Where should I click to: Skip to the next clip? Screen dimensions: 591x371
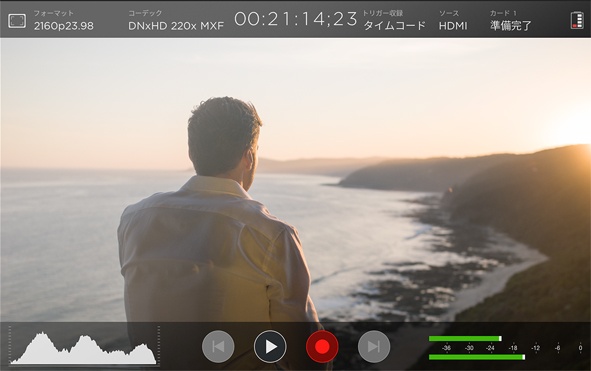click(x=374, y=346)
